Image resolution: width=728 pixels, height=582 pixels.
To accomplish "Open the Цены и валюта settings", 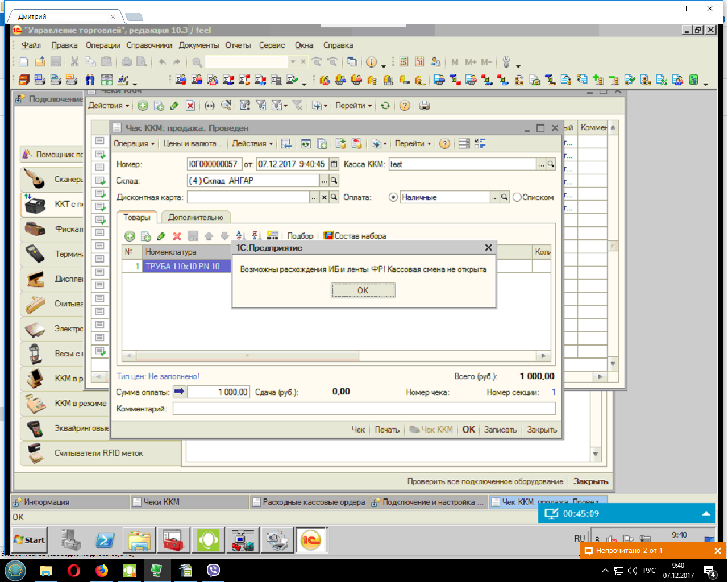I will click(x=193, y=144).
